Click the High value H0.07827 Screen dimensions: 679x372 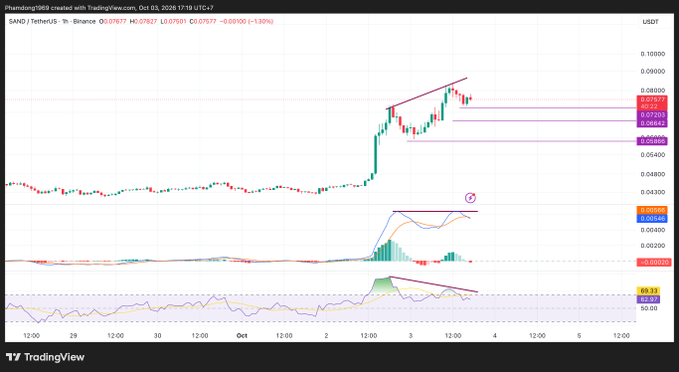coord(143,21)
